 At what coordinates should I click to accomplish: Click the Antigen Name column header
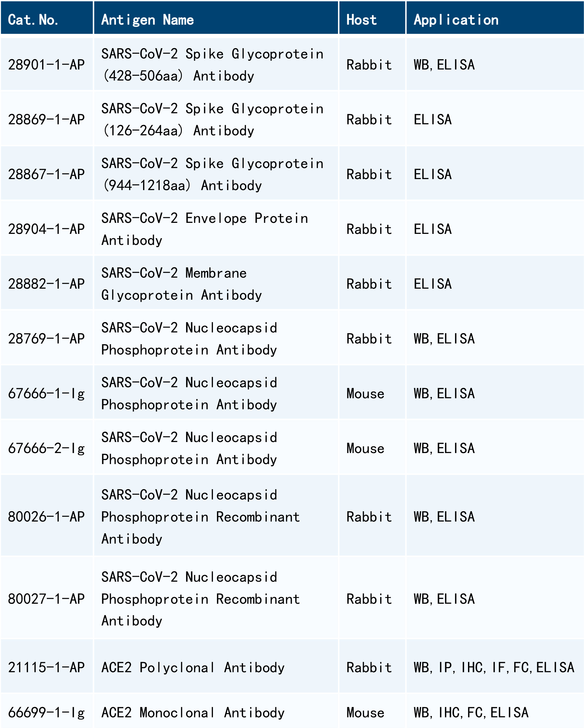pos(148,20)
